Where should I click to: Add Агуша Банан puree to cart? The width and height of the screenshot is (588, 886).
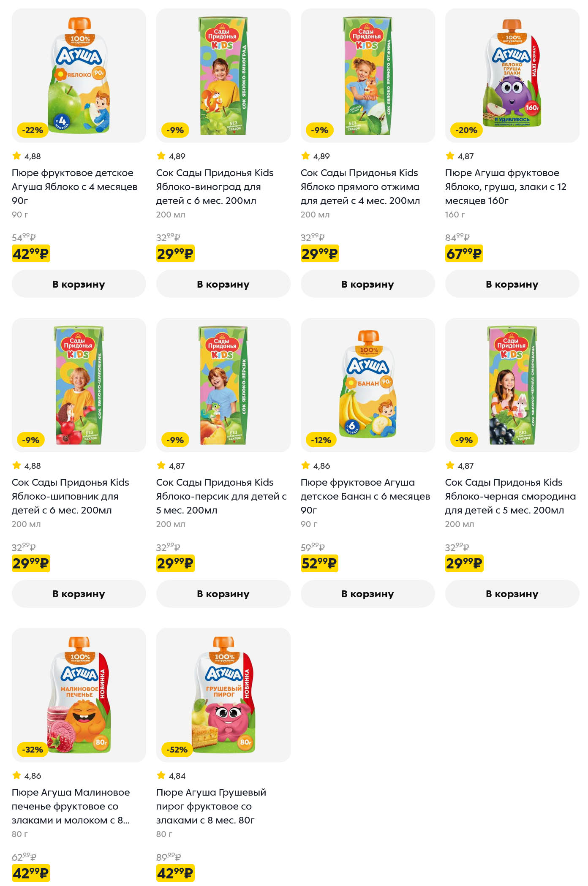click(367, 594)
